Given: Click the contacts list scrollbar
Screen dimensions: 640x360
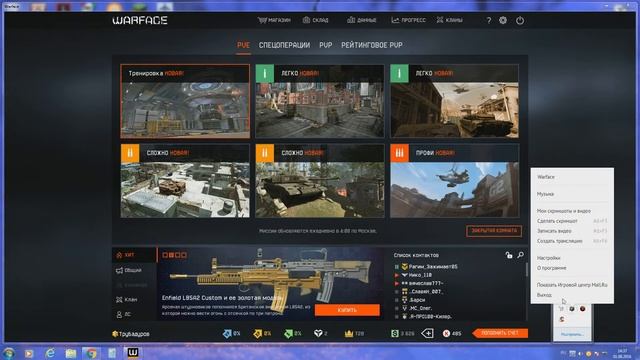Looking at the screenshot, I should click(526, 269).
